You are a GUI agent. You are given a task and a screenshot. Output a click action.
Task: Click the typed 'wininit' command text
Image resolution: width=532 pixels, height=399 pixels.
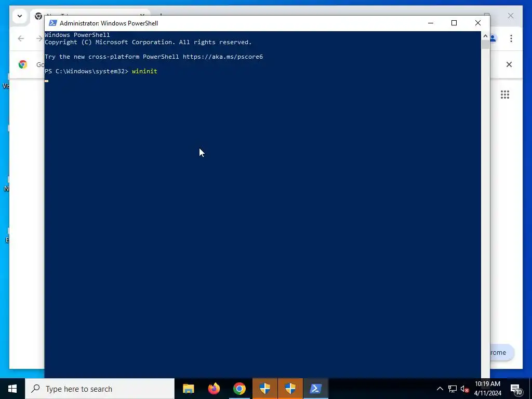[x=144, y=71]
